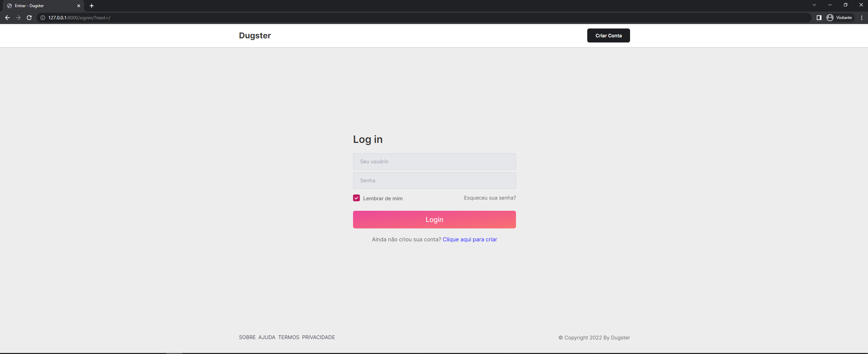Open the browser side panel icon
The width and height of the screenshot is (868, 354).
tap(819, 18)
